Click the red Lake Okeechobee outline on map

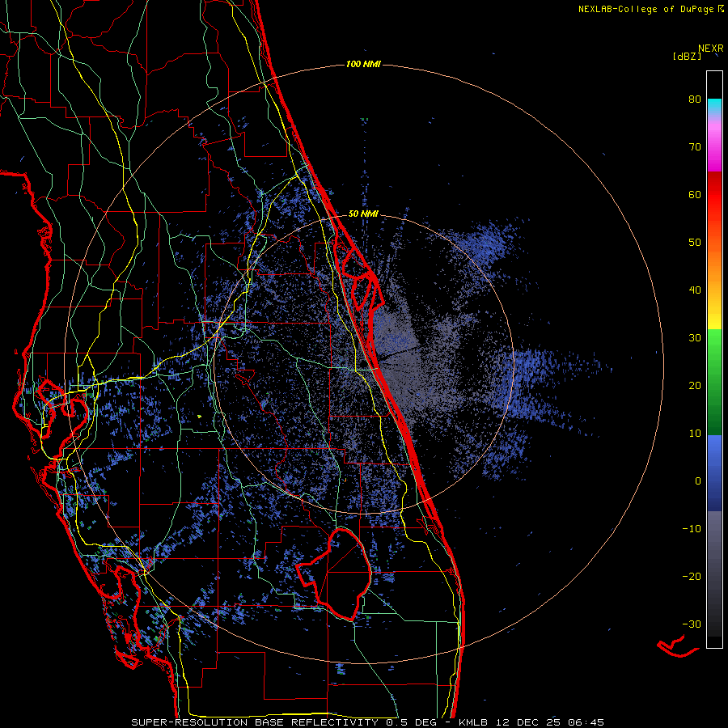click(x=334, y=574)
